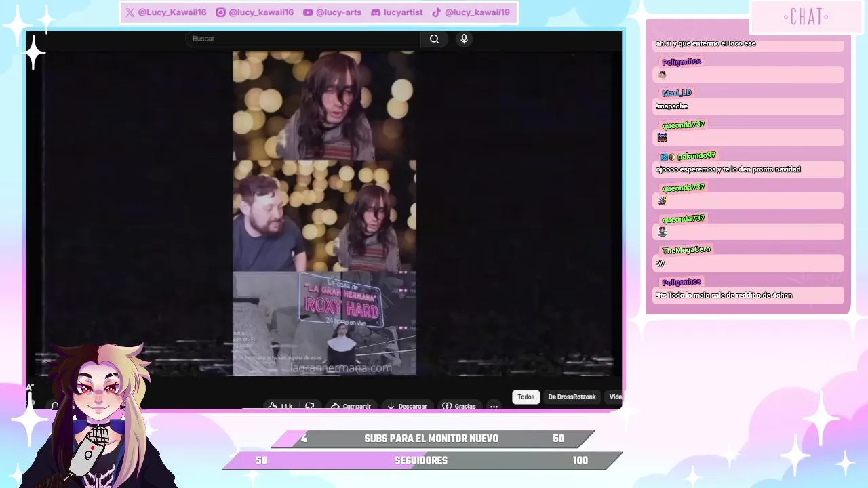Click message "ojoooo esperemos y te lo den pronto navidad"
Viewport: 868px width, 488px height.
[728, 169]
